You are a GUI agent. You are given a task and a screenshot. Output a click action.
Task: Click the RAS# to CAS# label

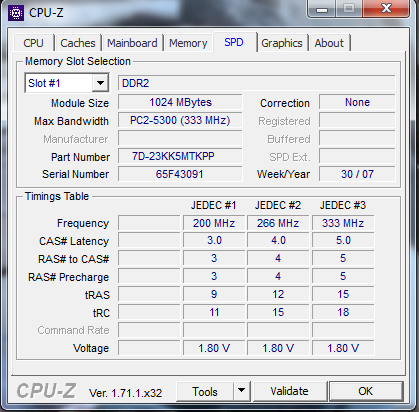(74, 259)
